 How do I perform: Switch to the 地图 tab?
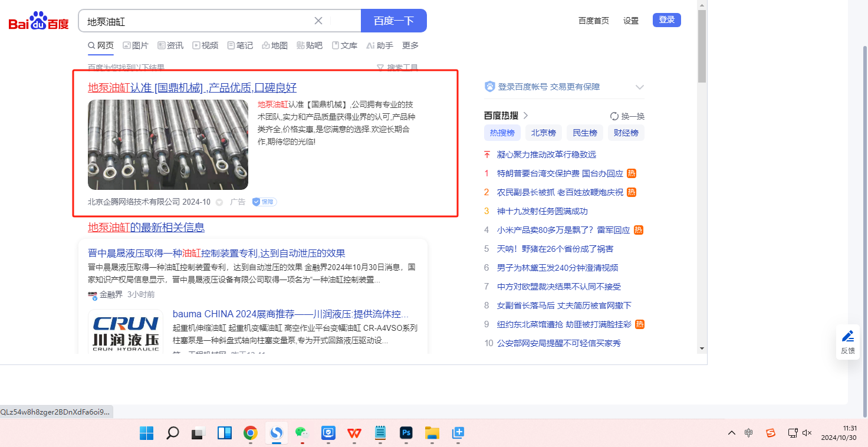(275, 45)
